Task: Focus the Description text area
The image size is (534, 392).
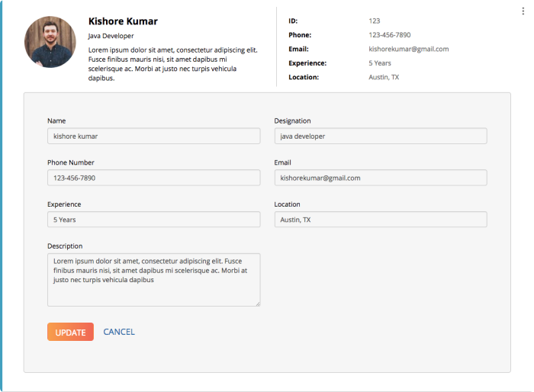Action: 153,280
